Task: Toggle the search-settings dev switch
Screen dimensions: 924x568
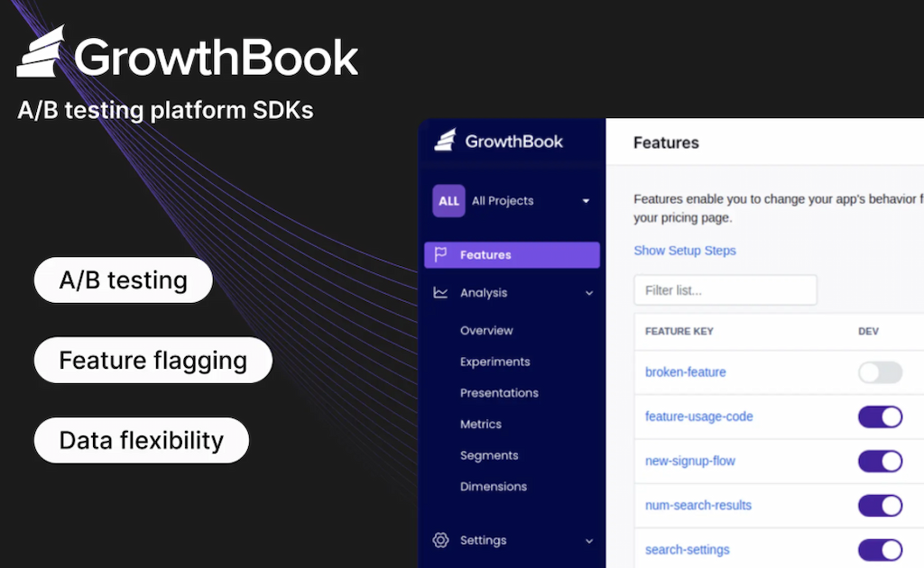Action: (x=880, y=549)
